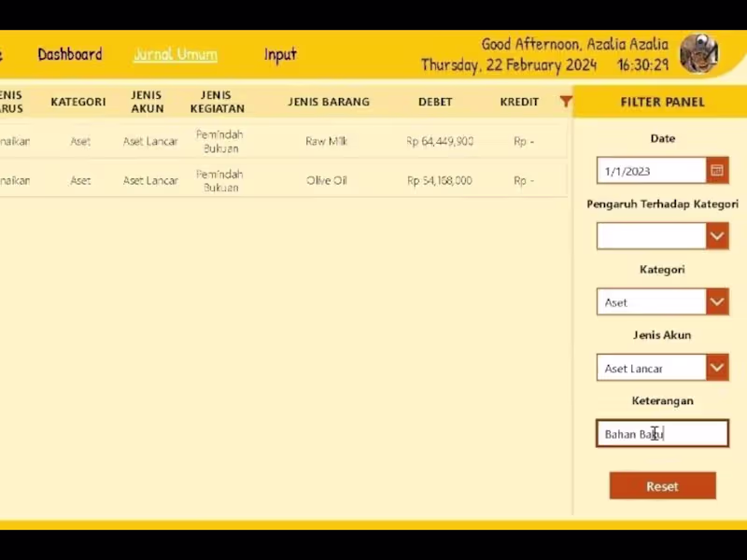The height and width of the screenshot is (560, 747).
Task: Click Kredit Rp - in Olive Oil row
Action: tap(524, 180)
